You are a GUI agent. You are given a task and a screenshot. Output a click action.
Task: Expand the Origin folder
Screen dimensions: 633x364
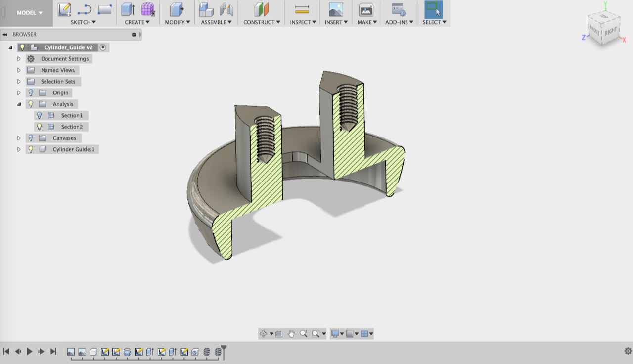pyautogui.click(x=19, y=93)
